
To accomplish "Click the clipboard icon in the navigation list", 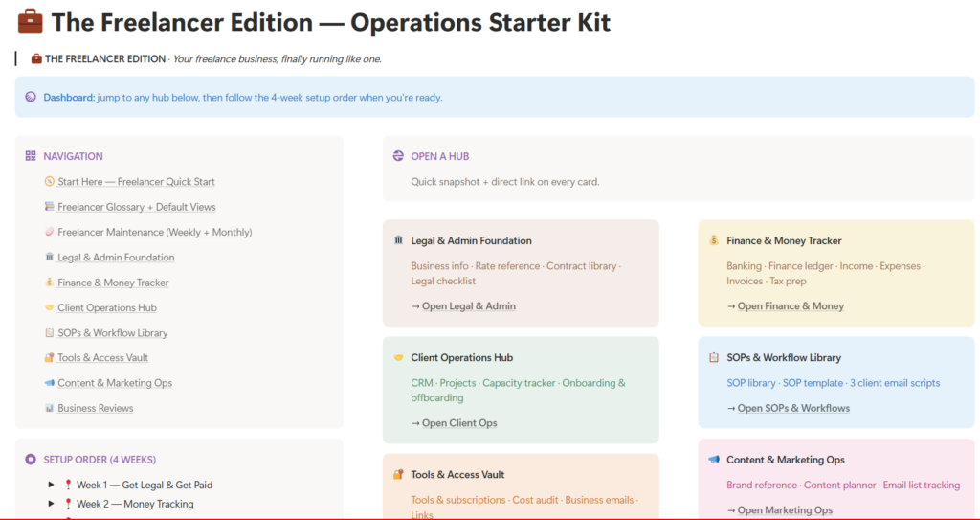I will pos(50,333).
